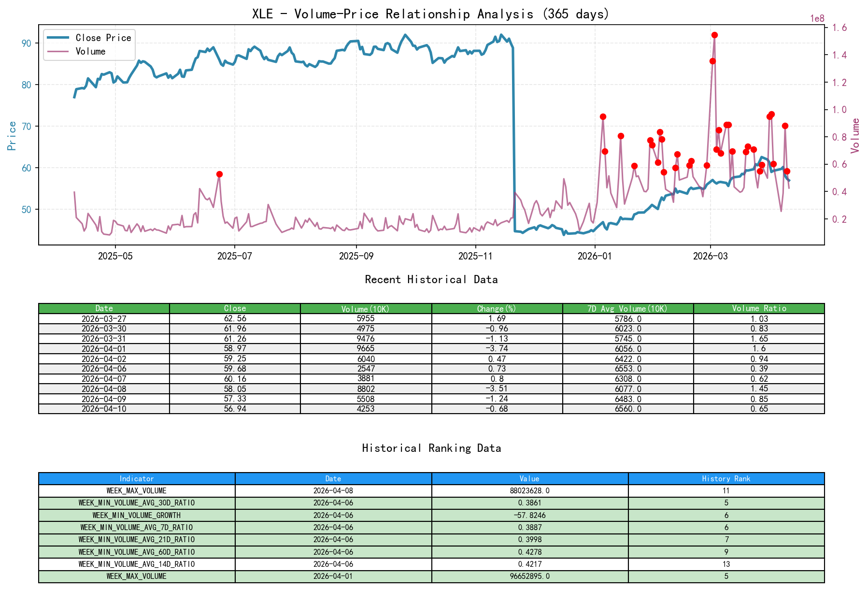Screen dimensions: 868x590
Task: Click the 'Date' header in the recent data table
Action: tap(104, 308)
